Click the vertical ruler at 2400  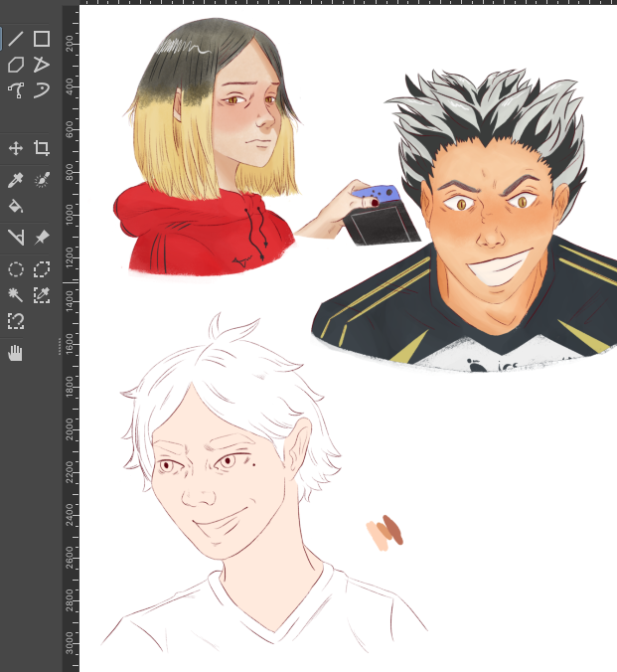click(x=70, y=515)
